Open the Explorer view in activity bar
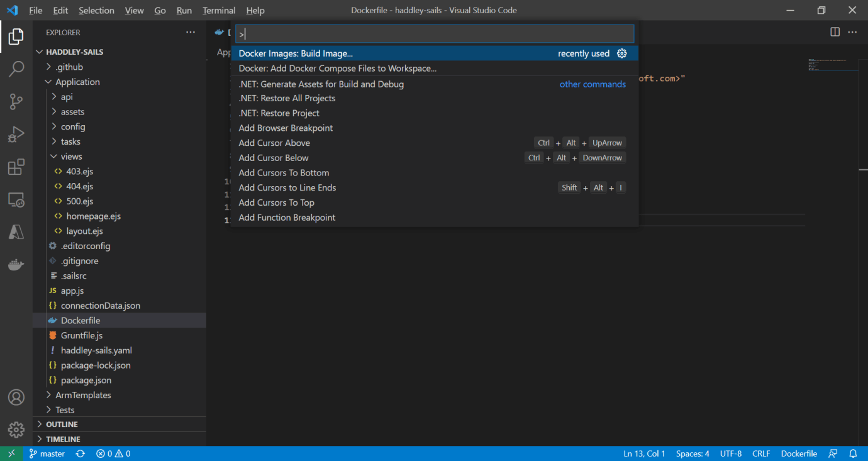This screenshot has width=868, height=461. (x=16, y=36)
